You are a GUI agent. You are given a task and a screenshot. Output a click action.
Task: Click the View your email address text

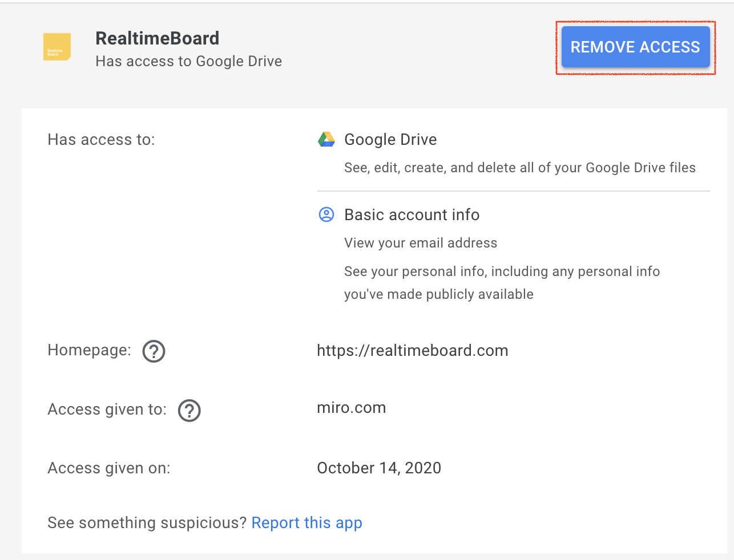[x=421, y=243]
